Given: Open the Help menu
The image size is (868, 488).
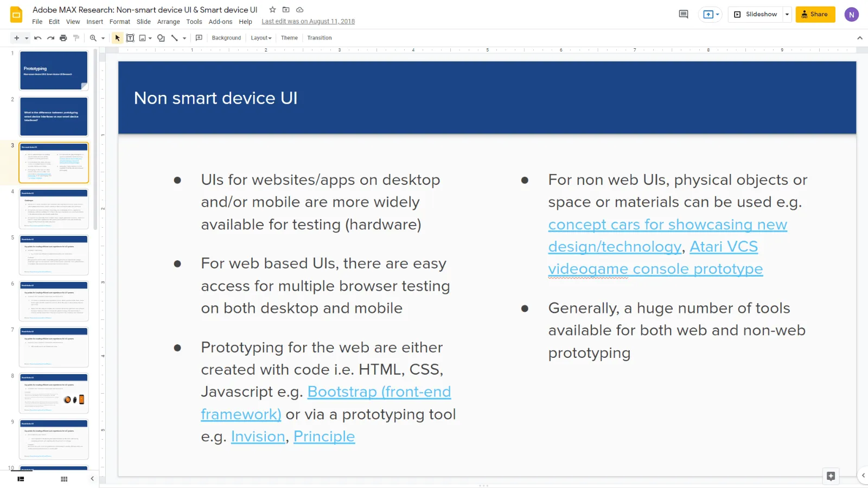Looking at the screenshot, I should 246,22.
